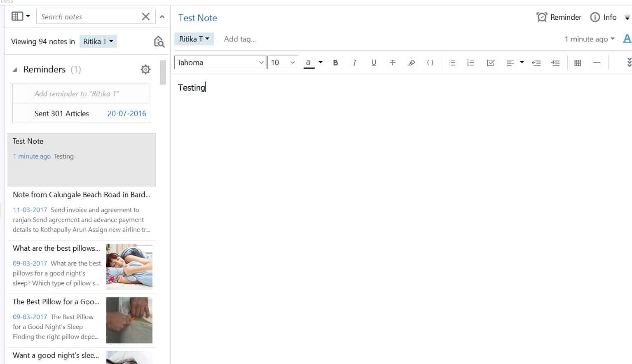The height and width of the screenshot is (364, 632).
Task: Click in the note body Testing text
Action: tap(191, 88)
